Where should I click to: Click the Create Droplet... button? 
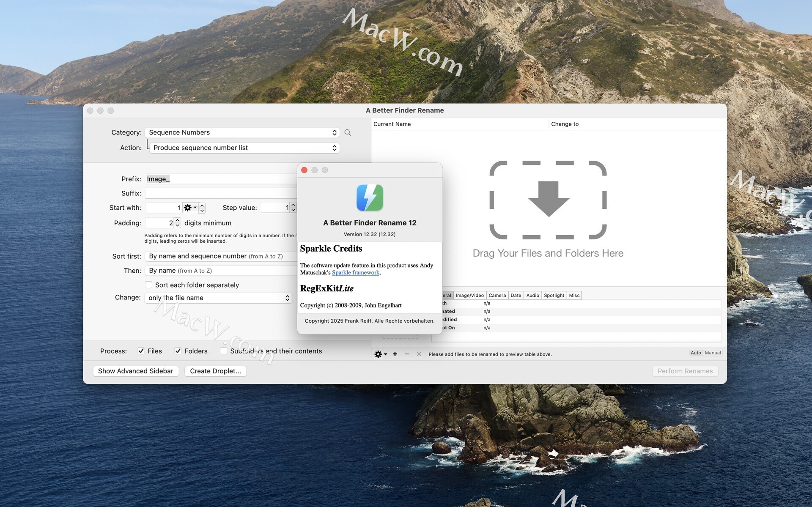click(x=216, y=371)
